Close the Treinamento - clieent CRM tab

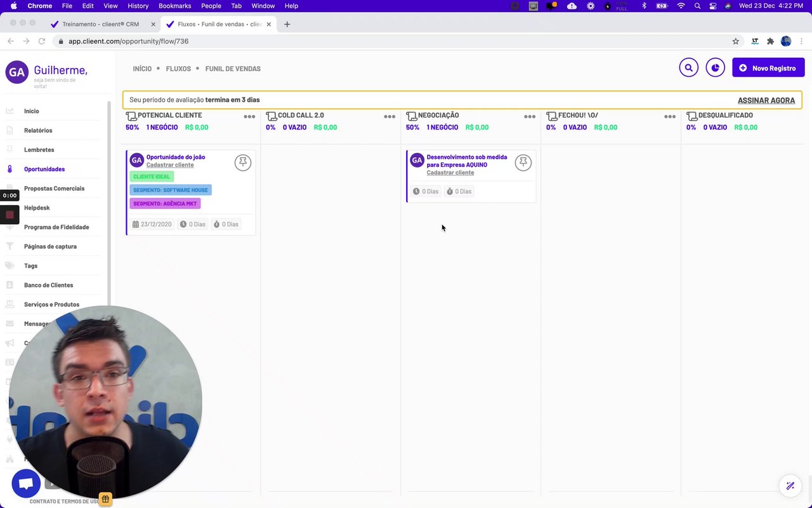point(153,24)
